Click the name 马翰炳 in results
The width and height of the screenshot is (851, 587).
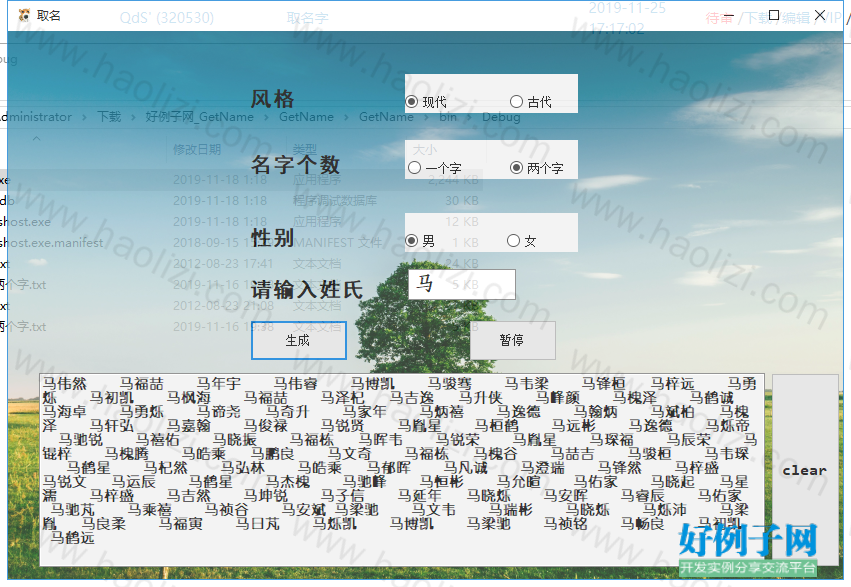pyautogui.click(x=596, y=412)
